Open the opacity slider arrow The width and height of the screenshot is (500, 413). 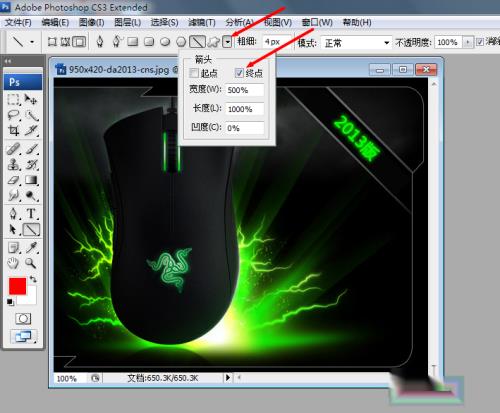coord(468,42)
